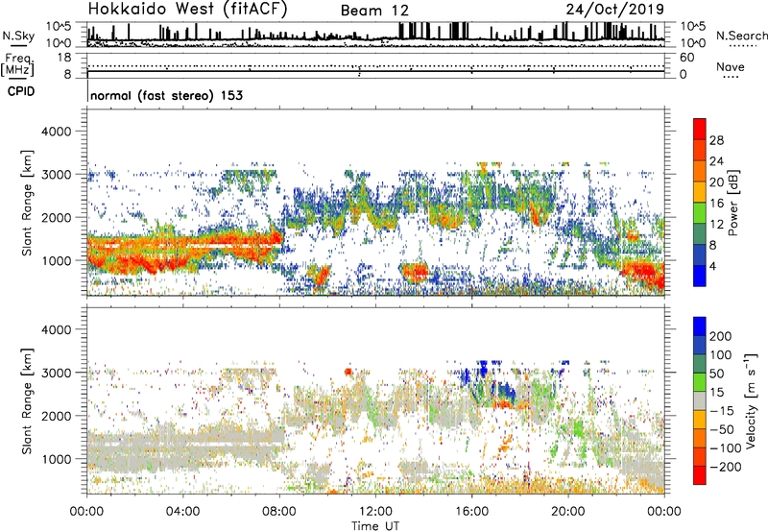Click the 'Nave' legend label
This screenshot has width=768, height=532.
click(731, 66)
